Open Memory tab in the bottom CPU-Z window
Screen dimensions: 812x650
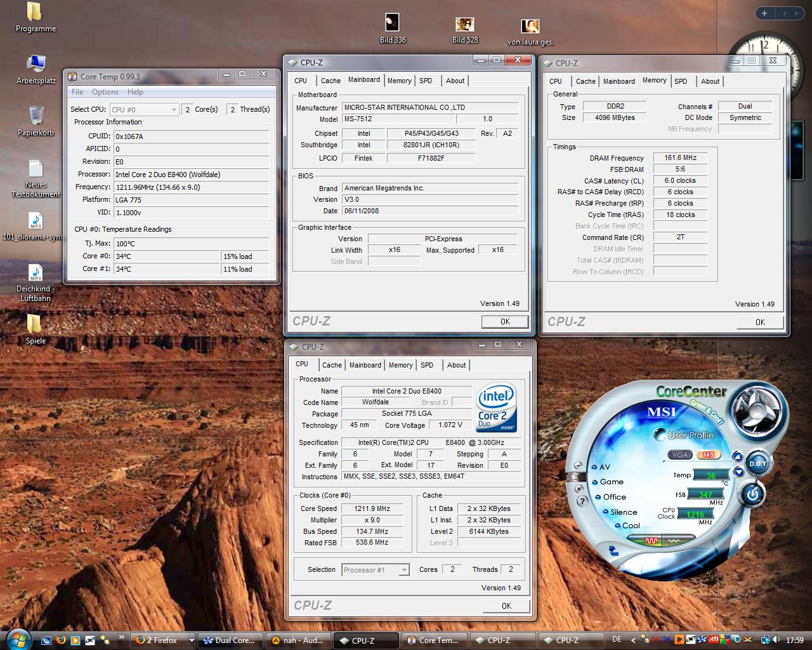pyautogui.click(x=400, y=365)
